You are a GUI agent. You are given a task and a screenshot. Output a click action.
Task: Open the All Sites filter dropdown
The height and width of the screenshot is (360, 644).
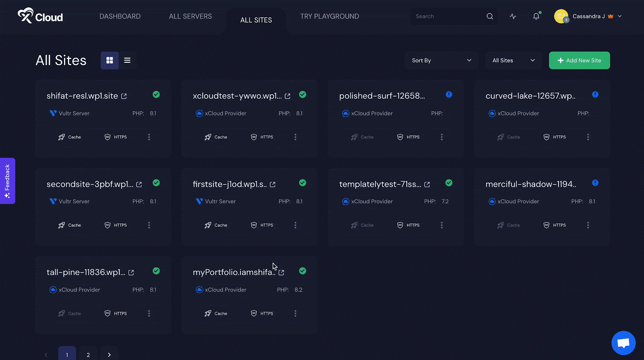coord(513,60)
